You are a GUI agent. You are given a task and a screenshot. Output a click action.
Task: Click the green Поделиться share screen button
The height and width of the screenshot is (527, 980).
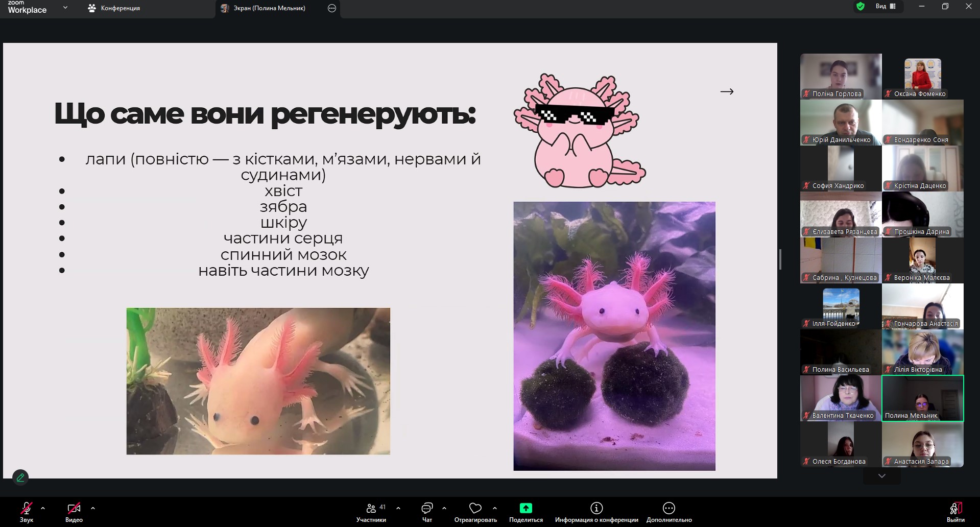coord(525,512)
